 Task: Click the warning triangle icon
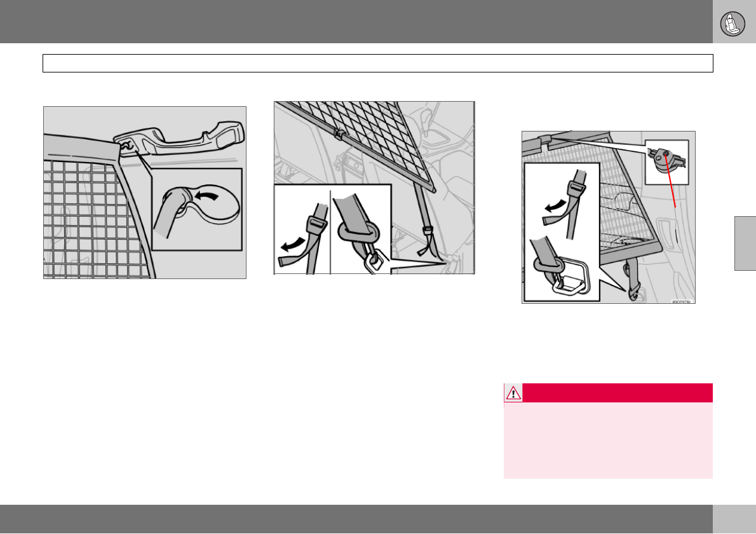513,393
